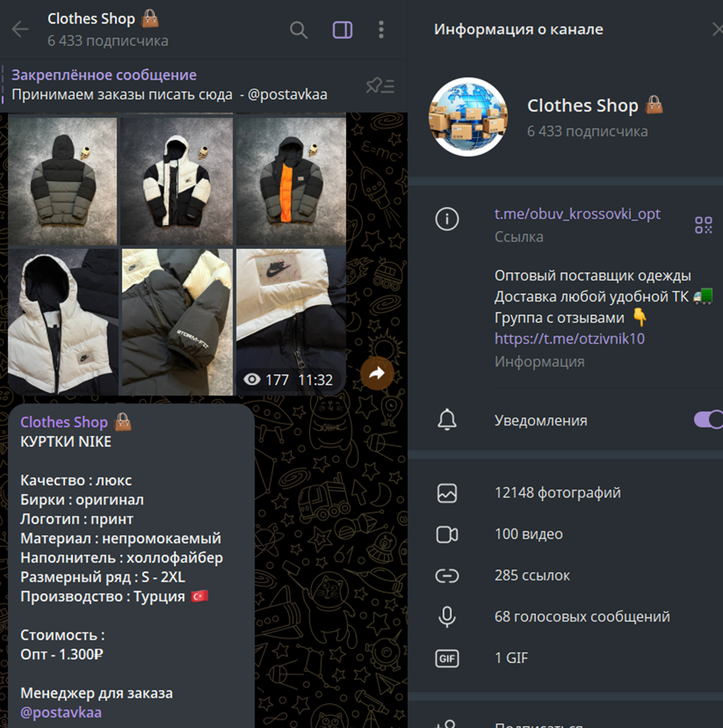This screenshot has width=723, height=728.
Task: Open the jacket with orange lining photo
Action: point(291,181)
